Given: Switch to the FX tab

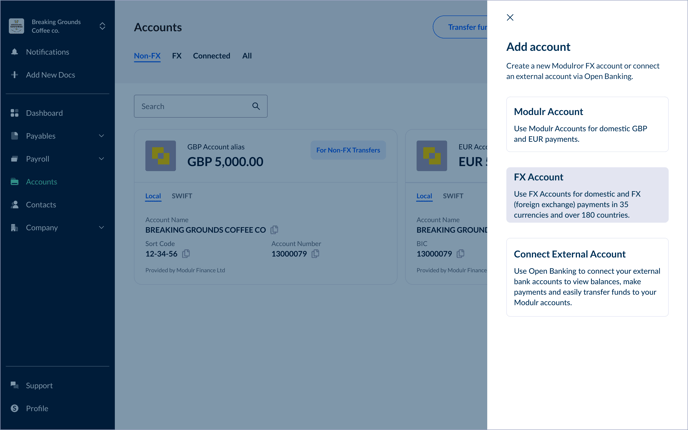Looking at the screenshot, I should point(177,56).
